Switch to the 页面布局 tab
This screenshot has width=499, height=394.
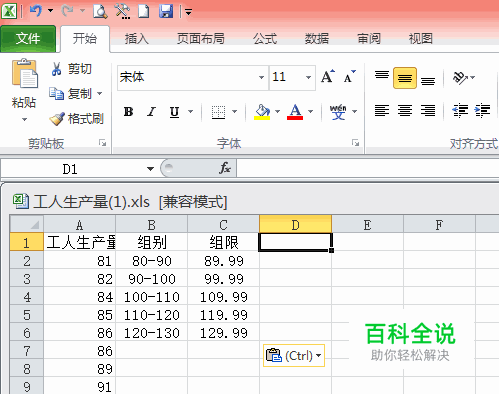pos(201,39)
